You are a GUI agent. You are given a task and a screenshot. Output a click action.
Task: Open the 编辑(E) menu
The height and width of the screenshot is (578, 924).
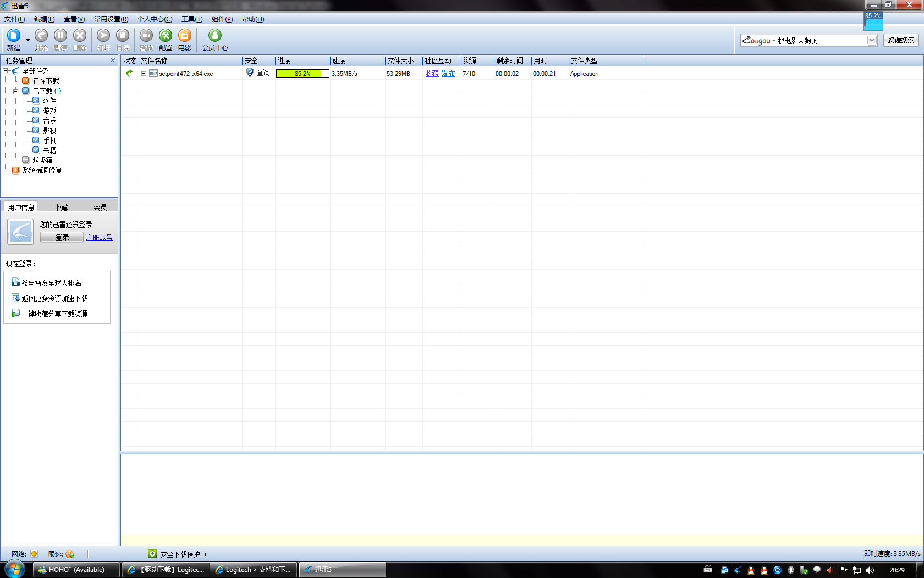click(44, 19)
